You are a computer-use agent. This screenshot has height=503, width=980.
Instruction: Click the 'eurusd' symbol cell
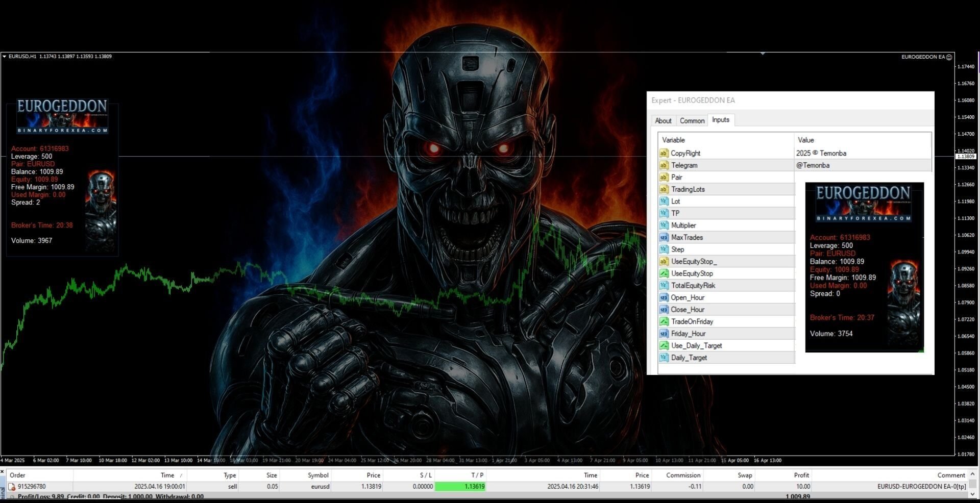pos(320,487)
